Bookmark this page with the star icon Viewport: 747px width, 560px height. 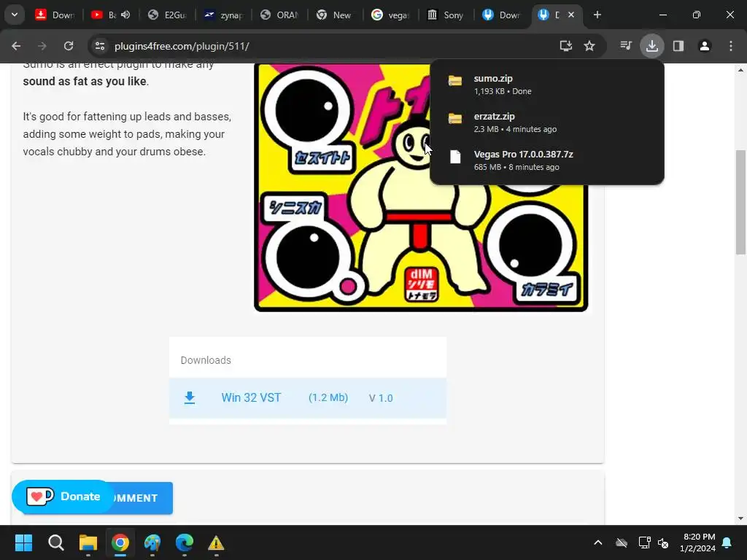589,46
